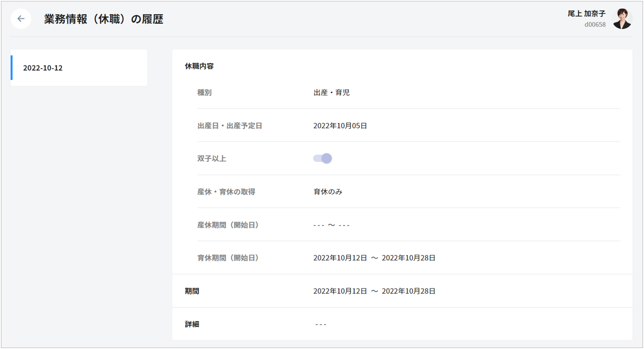This screenshot has width=644, height=349.
Task: Click the user name 尾上 加奈子
Action: pyautogui.click(x=587, y=14)
